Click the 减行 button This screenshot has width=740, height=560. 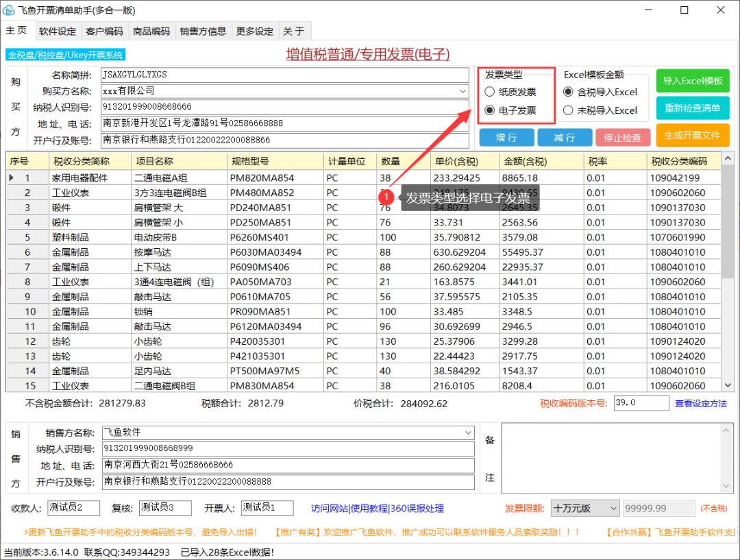coord(565,137)
